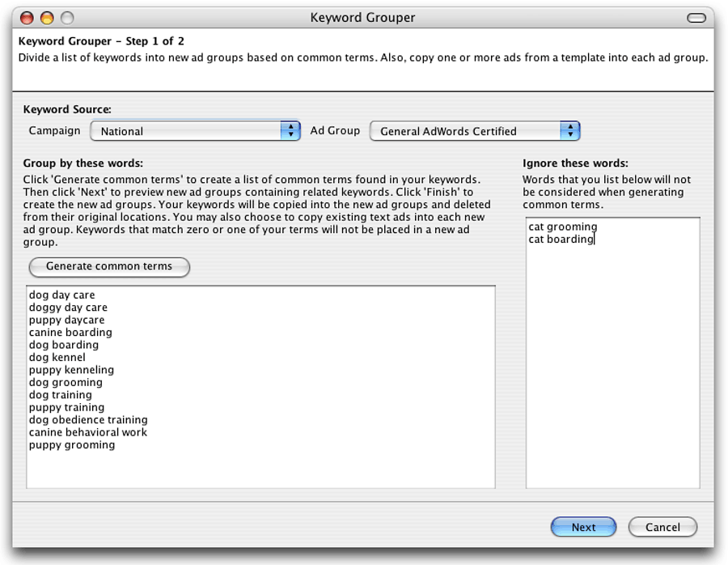Choose 'puppy kenneling' from common terms
Viewport: 728px width, 565px height.
tap(71, 370)
